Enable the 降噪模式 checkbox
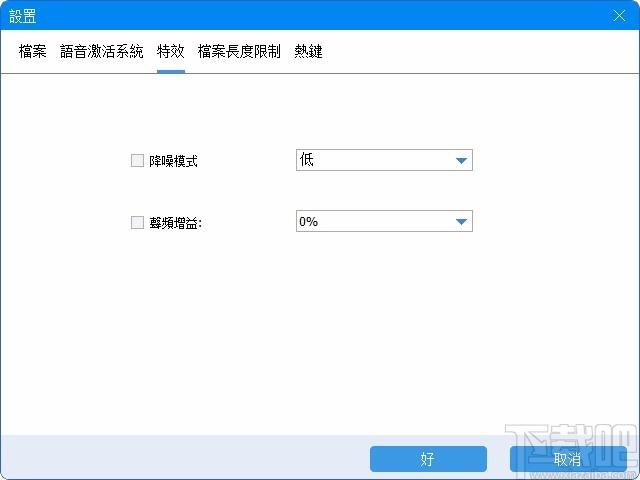This screenshot has width=640, height=480. point(137,160)
